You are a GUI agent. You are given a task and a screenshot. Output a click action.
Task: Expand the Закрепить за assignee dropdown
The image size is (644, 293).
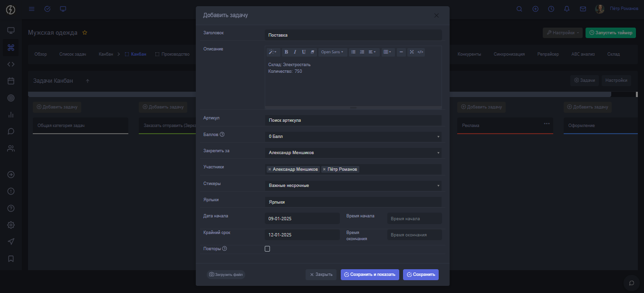click(353, 153)
